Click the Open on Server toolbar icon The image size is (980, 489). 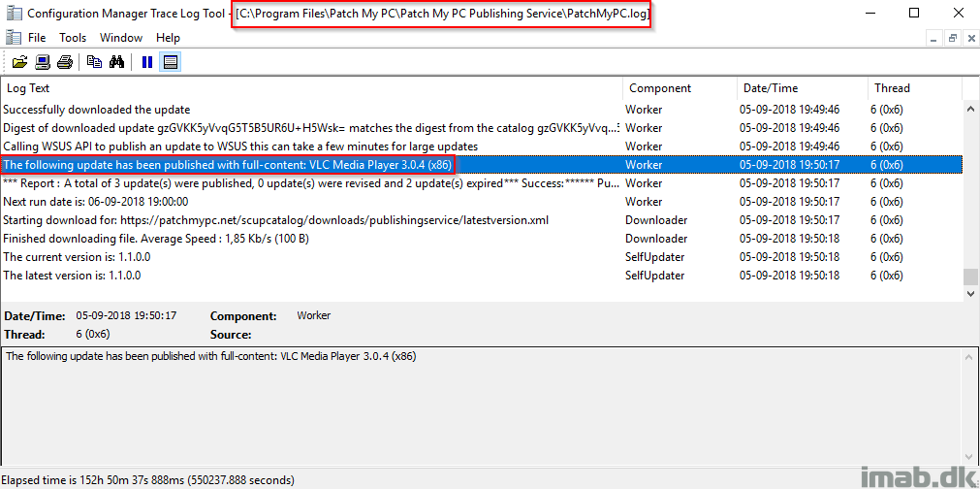click(x=43, y=62)
